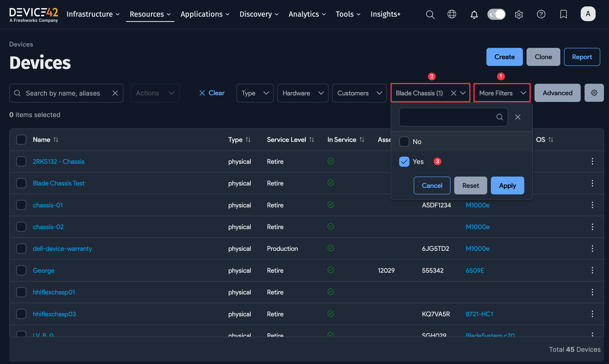Open the global search magnifier icon
The width and height of the screenshot is (609, 364).
coord(430,15)
